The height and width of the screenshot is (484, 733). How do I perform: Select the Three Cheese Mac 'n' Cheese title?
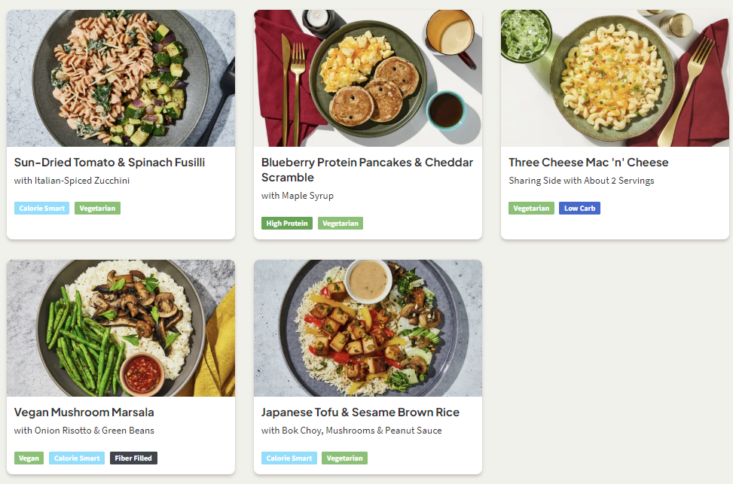[x=588, y=162]
